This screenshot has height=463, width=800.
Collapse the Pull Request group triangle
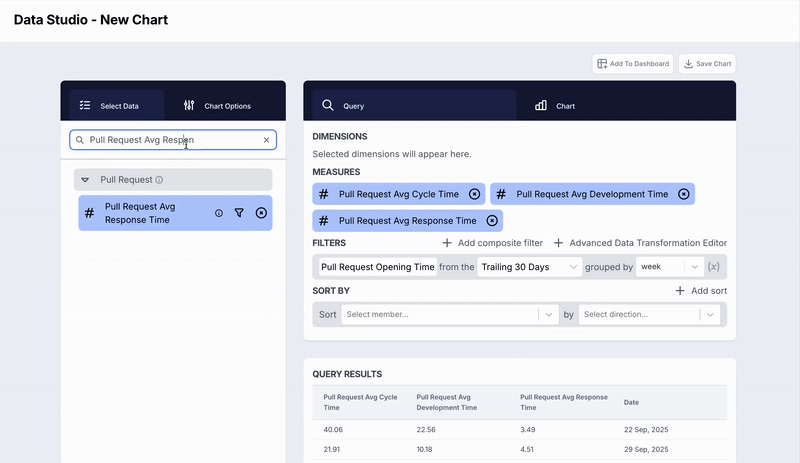(85, 180)
